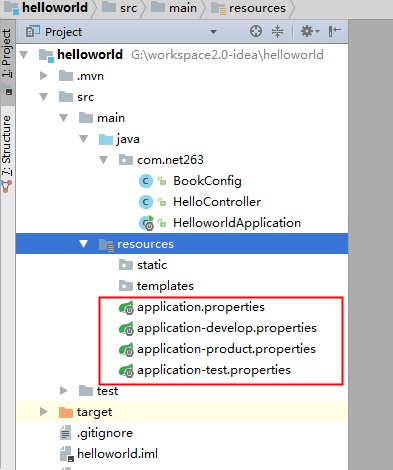
Task: Click the helloworld module folder icon
Action: (x=46, y=55)
